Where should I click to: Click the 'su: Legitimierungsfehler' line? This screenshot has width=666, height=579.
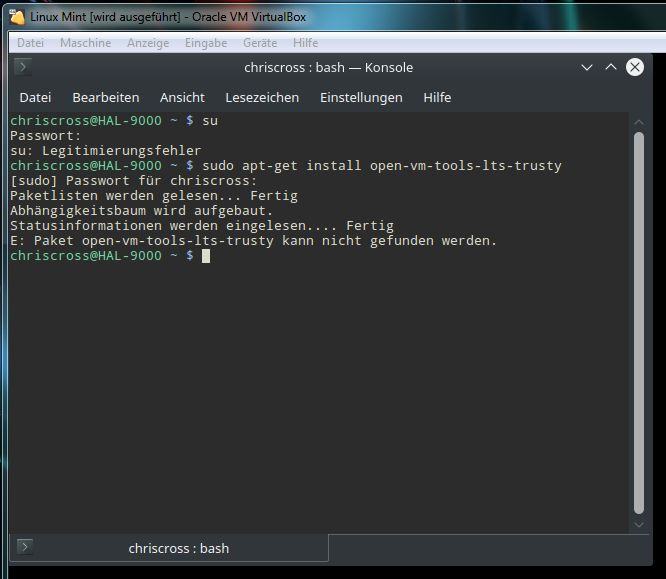point(105,151)
